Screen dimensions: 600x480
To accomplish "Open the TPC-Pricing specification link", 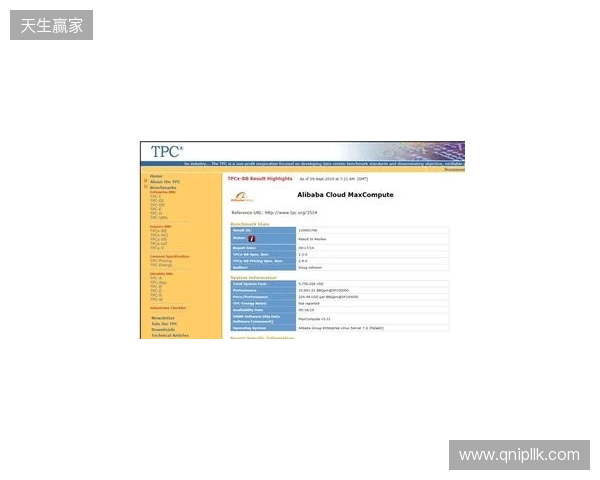I will [x=161, y=261].
